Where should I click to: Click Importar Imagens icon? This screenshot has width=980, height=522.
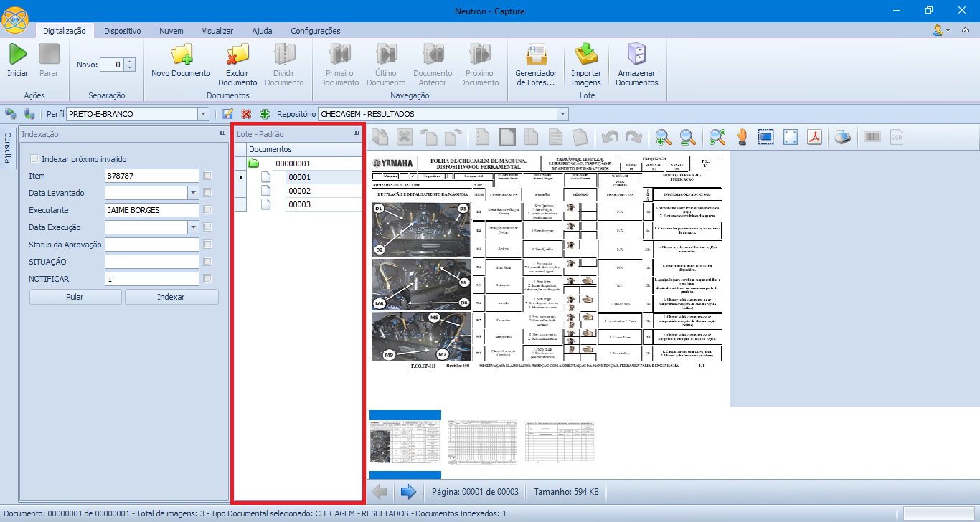[586, 56]
